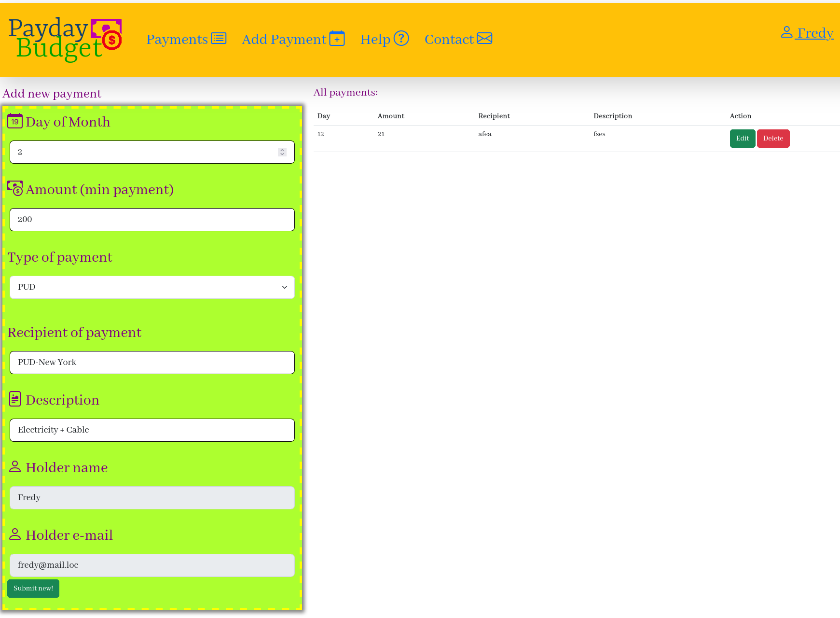This screenshot has height=618, width=840.
Task: Click the Payday Budget money logo icon
Action: [x=107, y=34]
